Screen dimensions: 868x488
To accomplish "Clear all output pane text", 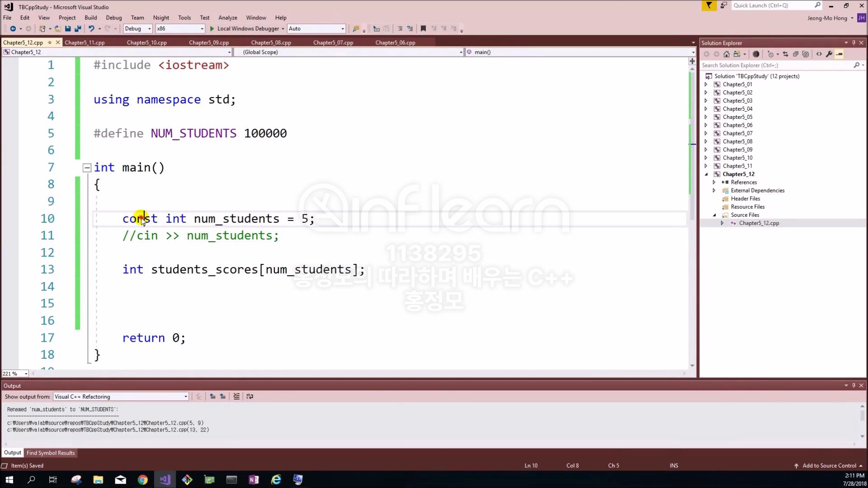I will [236, 396].
